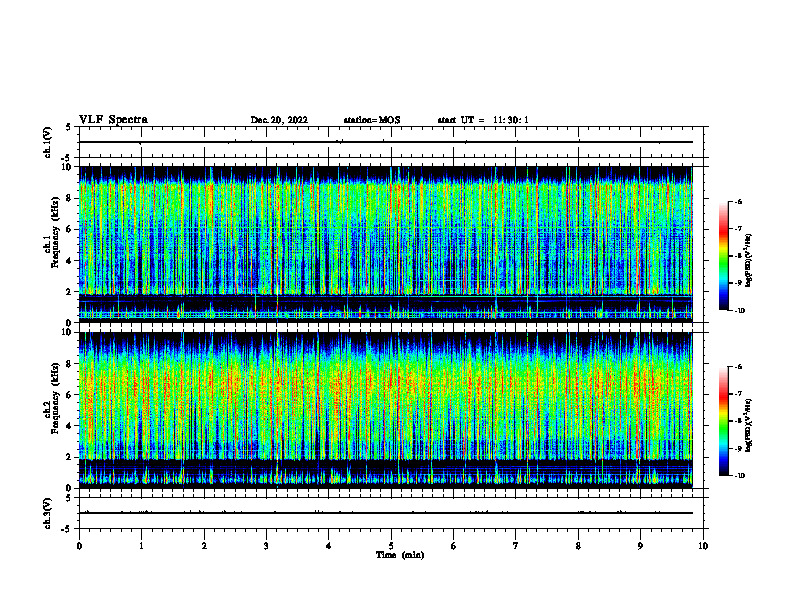Click inside the ch.1 spectrogram panel
792x612 pixels.
coord(385,244)
